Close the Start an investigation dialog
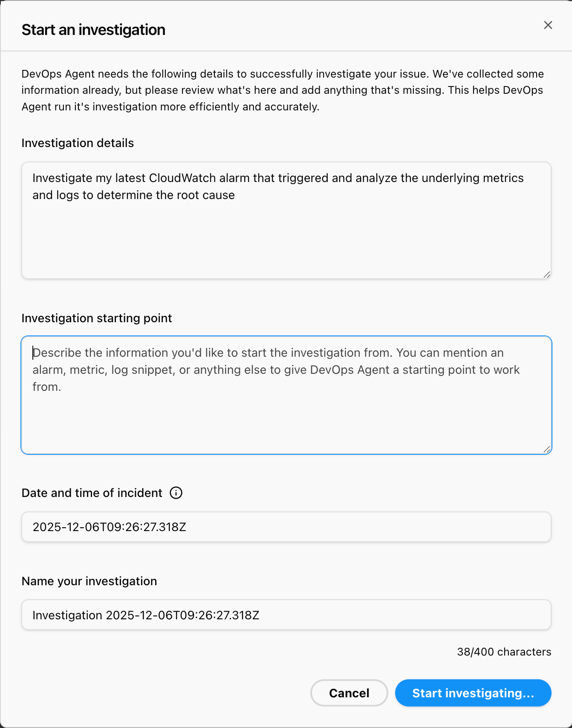The height and width of the screenshot is (728, 572). point(548,25)
